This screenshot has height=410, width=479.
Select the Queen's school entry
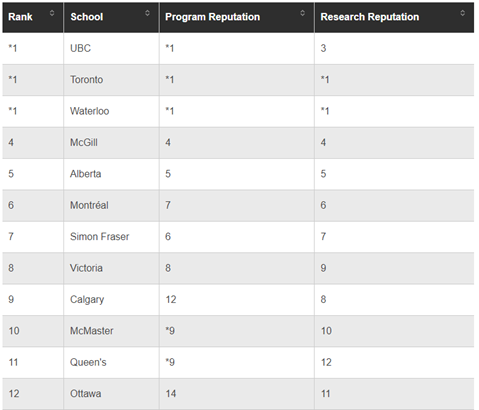pos(88,362)
